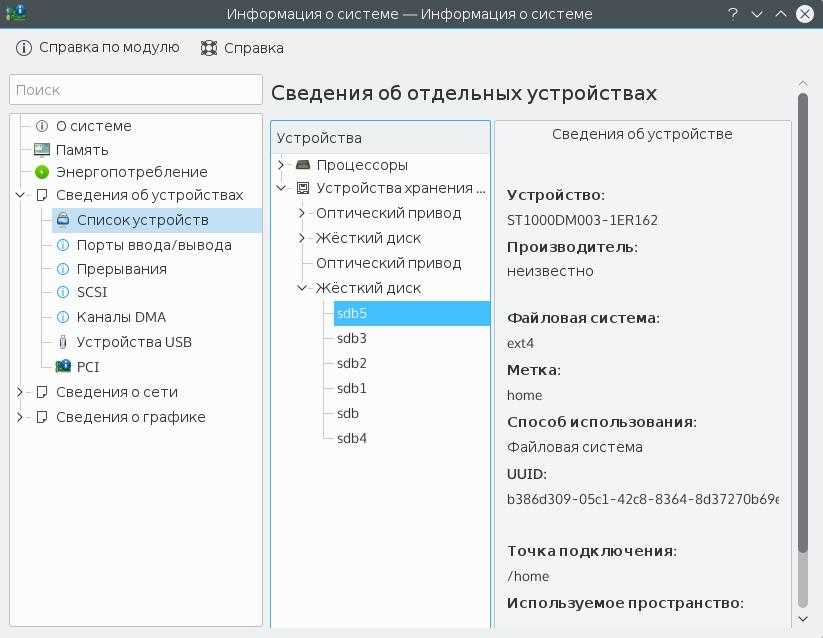This screenshot has height=638, width=823.
Task: Click the info icon beside 'Порты ввода/вывода'
Action: click(x=63, y=245)
